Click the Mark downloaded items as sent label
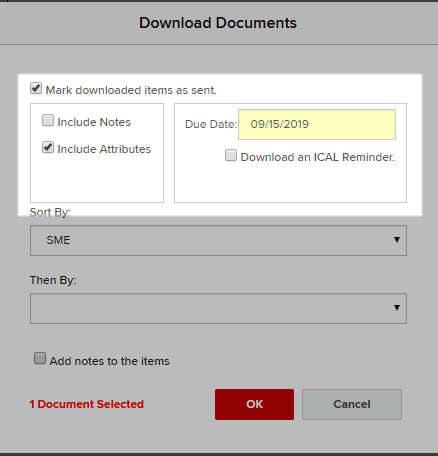 tap(131, 90)
